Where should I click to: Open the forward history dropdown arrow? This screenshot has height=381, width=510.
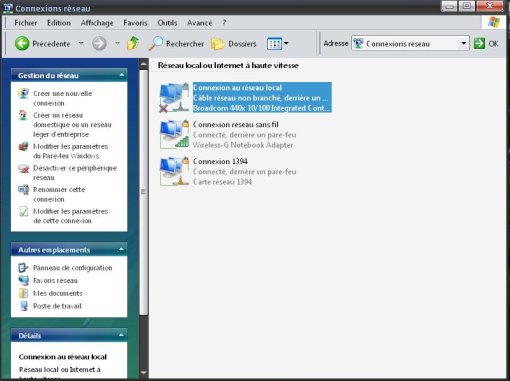(117, 43)
